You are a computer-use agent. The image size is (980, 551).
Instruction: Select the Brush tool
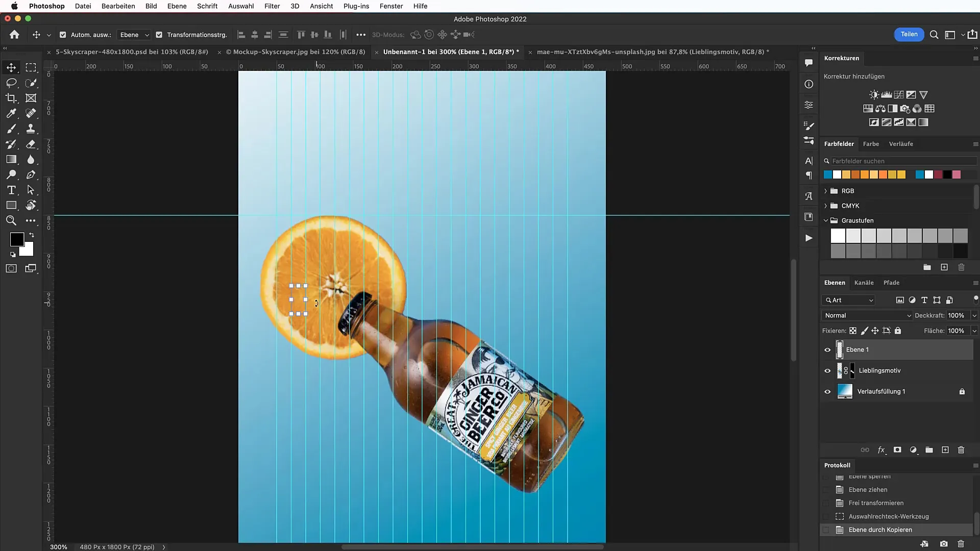click(x=11, y=129)
